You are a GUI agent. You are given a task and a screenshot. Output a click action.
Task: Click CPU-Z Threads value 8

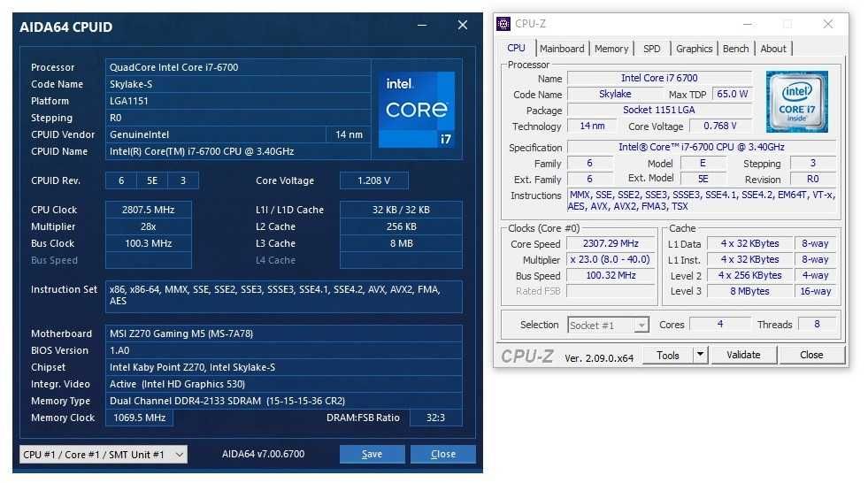pos(817,325)
